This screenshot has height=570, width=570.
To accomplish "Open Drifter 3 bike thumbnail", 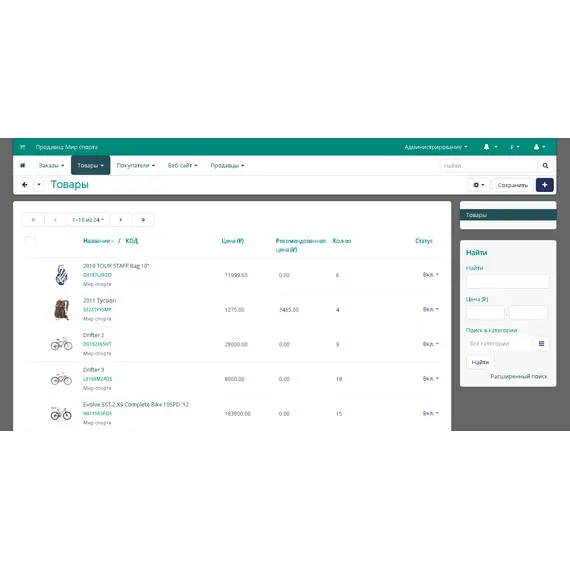I will point(61,379).
